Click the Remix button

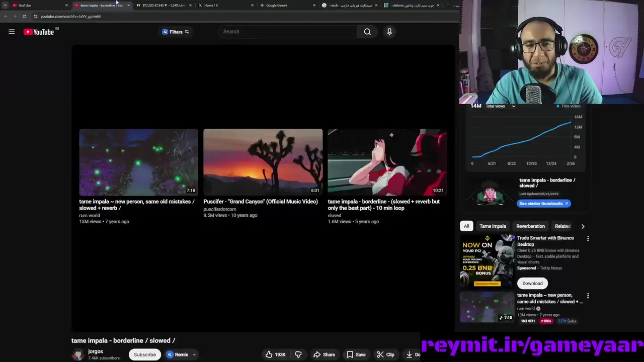click(177, 354)
